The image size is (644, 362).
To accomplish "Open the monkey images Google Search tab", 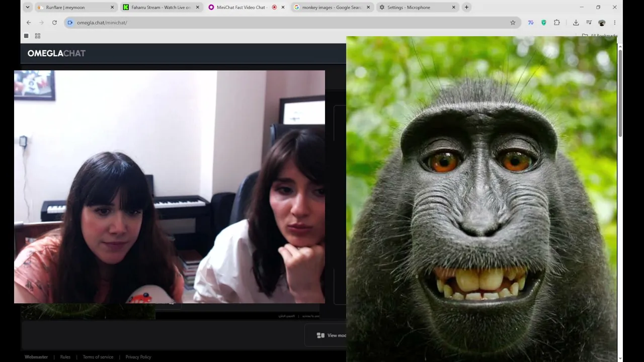I will [x=332, y=7].
